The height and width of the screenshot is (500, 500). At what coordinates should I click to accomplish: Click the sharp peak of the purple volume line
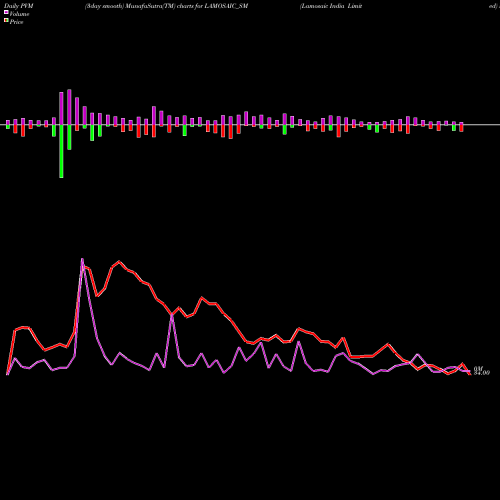[x=82, y=259]
